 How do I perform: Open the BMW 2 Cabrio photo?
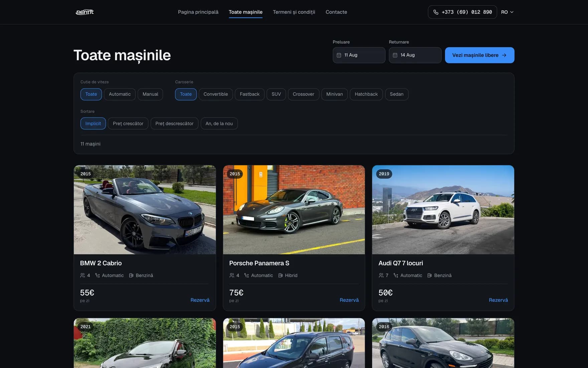(145, 210)
